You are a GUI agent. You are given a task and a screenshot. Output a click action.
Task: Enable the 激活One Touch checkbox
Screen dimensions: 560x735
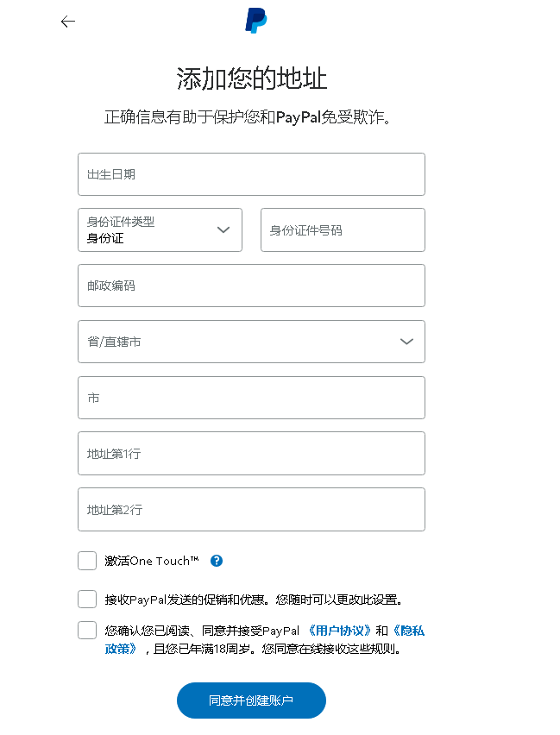pos(87,561)
